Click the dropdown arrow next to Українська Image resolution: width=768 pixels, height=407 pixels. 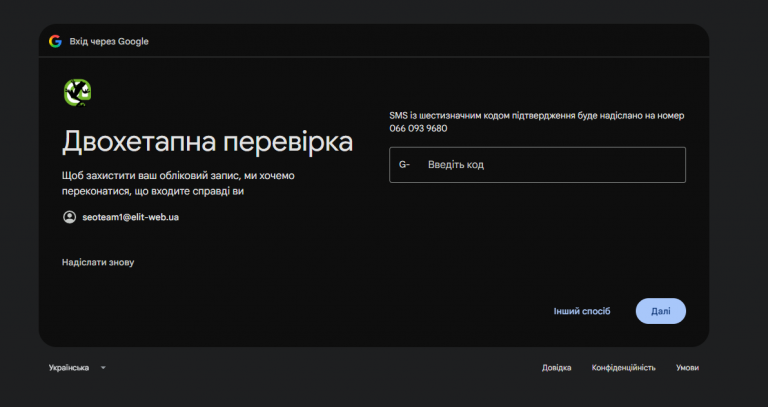pyautogui.click(x=103, y=368)
